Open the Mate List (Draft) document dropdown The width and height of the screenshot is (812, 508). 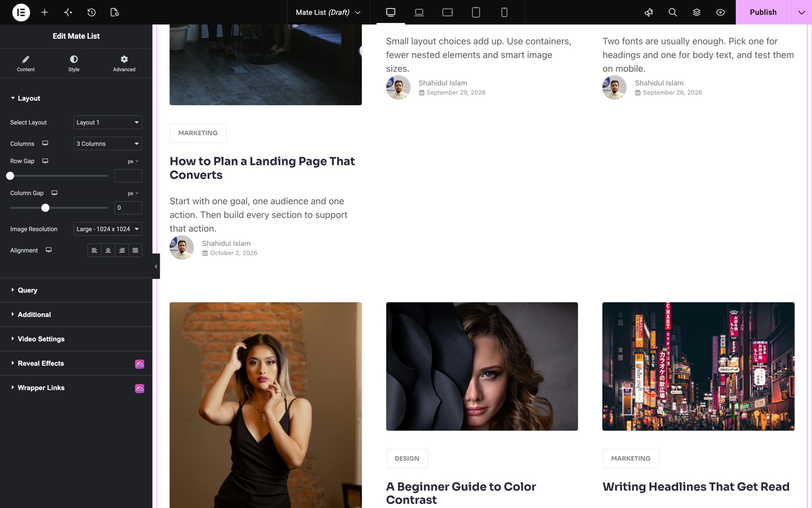pos(328,12)
